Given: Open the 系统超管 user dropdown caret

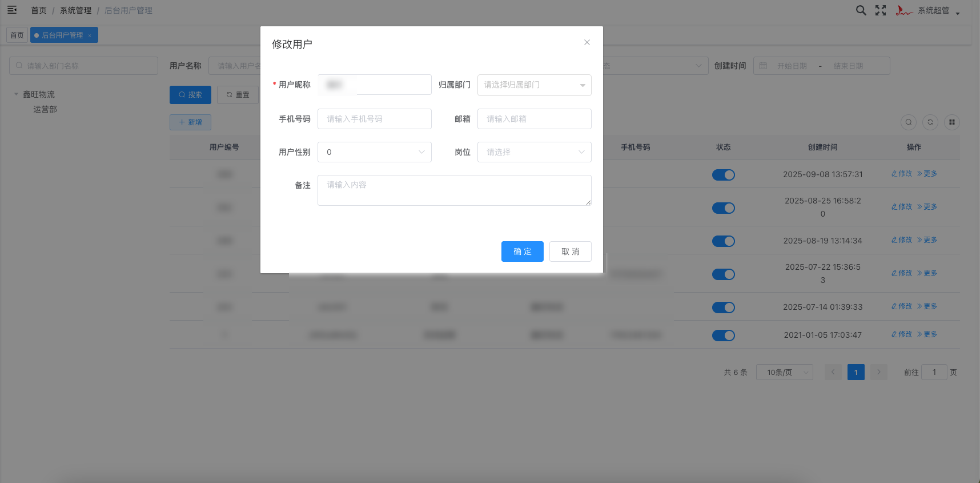Looking at the screenshot, I should coord(958,13).
